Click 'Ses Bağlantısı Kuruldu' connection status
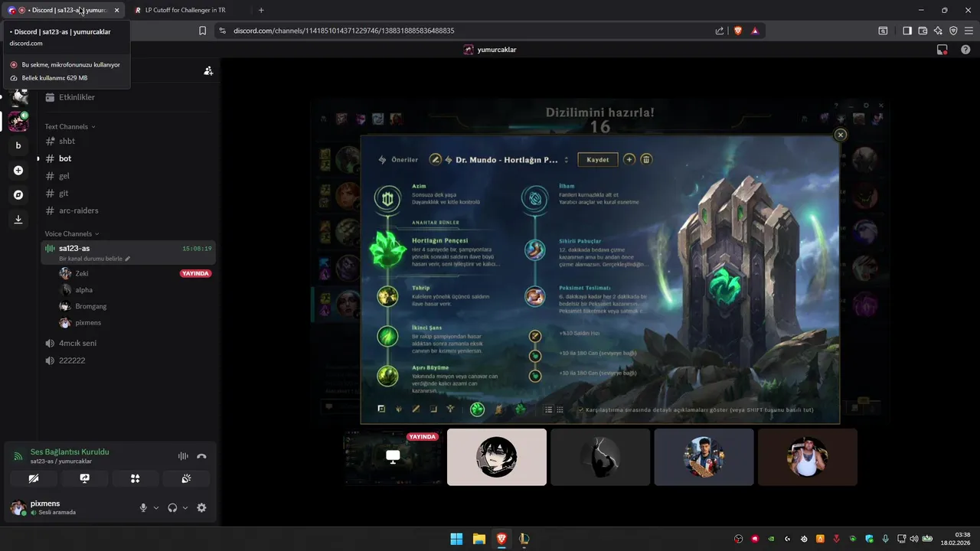Screen dimensions: 980x551 point(70,452)
